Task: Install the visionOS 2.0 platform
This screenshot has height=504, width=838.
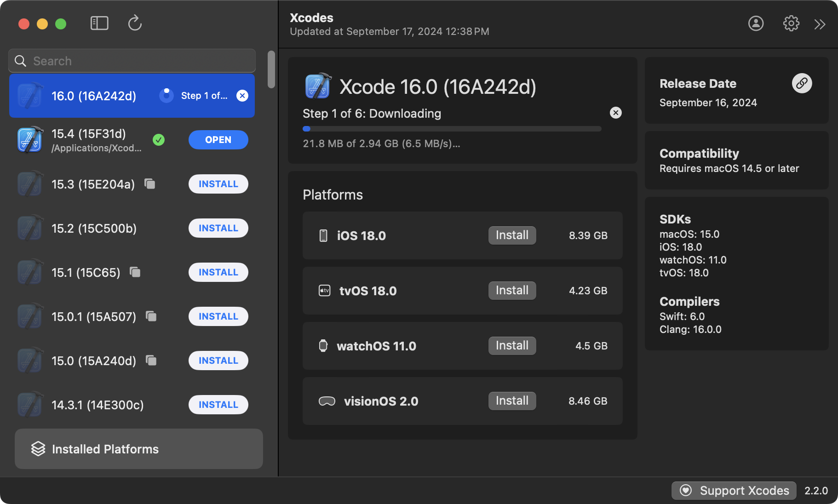Action: point(512,401)
